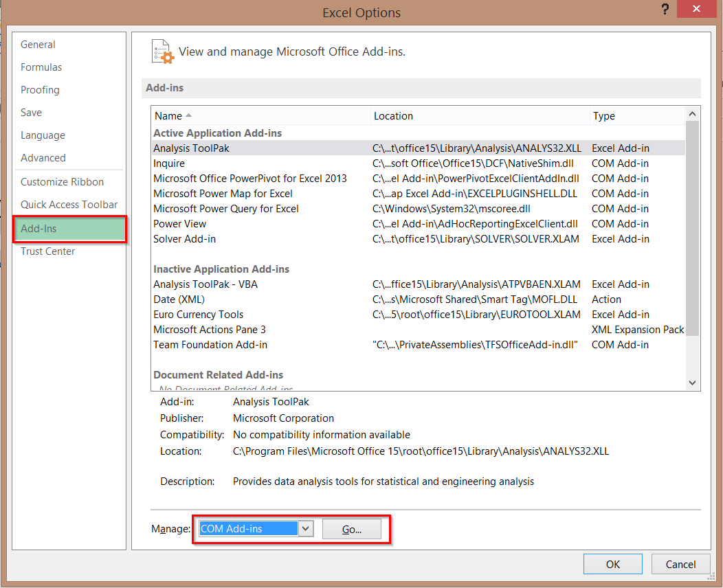The height and width of the screenshot is (588, 723).
Task: Select Euro Currency Tools entry
Action: coord(198,315)
